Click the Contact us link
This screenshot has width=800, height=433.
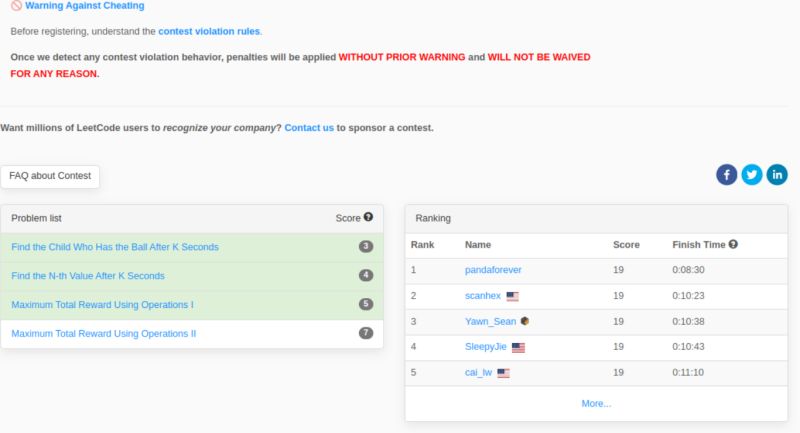[309, 128]
